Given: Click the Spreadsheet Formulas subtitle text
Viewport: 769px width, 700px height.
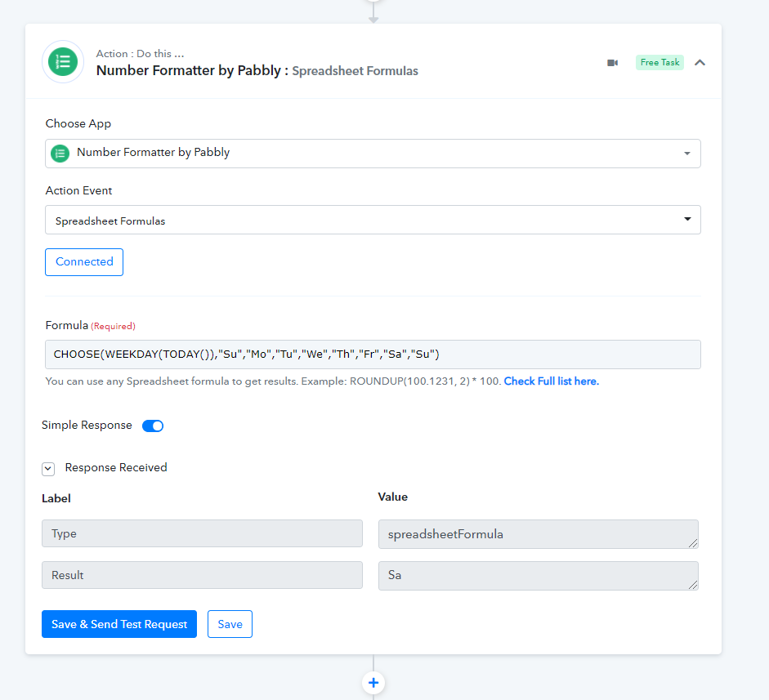Looking at the screenshot, I should coord(355,71).
